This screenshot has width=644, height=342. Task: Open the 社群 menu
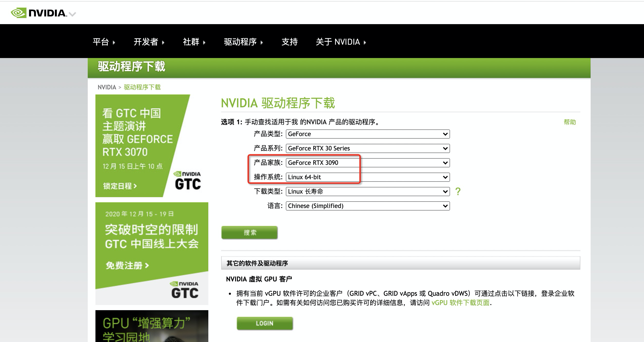[194, 42]
